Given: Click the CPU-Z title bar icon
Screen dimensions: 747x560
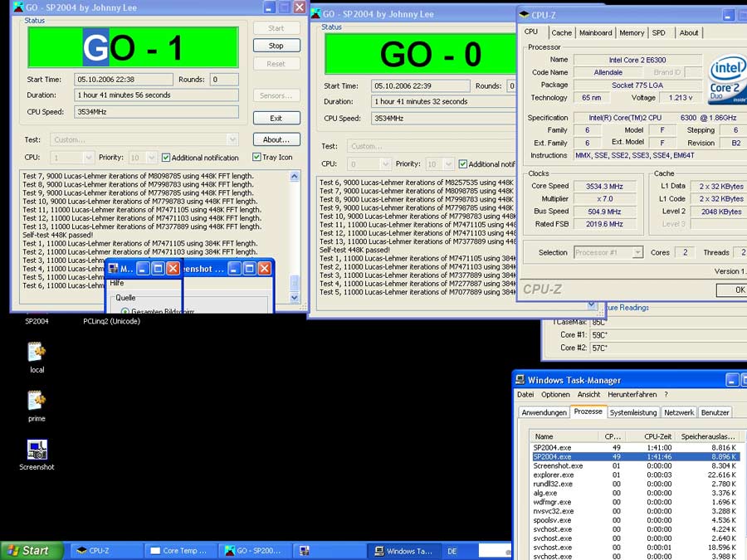Looking at the screenshot, I should pos(524,14).
